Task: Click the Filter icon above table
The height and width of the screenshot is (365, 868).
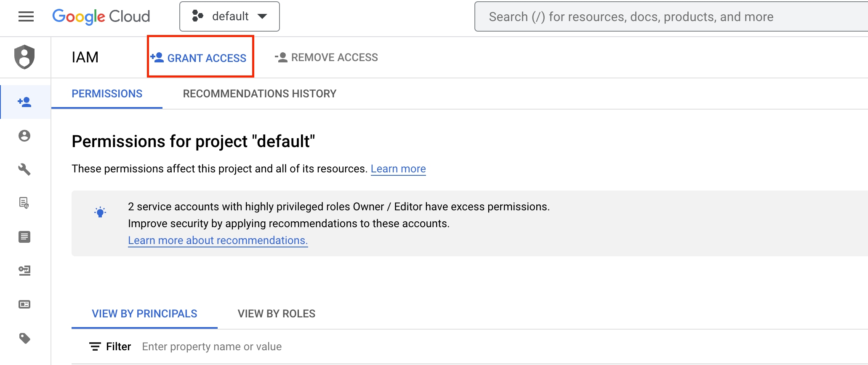Action: 95,346
